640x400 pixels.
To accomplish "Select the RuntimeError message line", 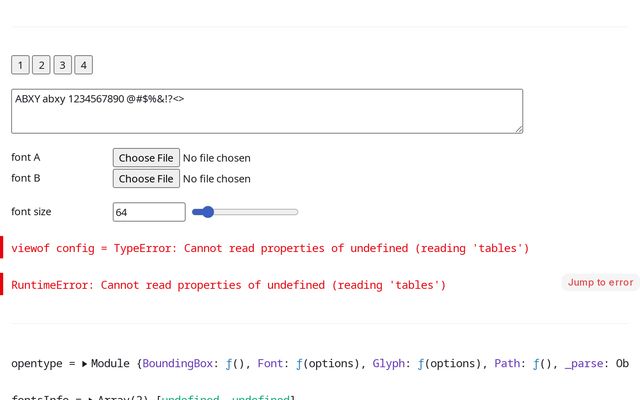I will (x=228, y=285).
